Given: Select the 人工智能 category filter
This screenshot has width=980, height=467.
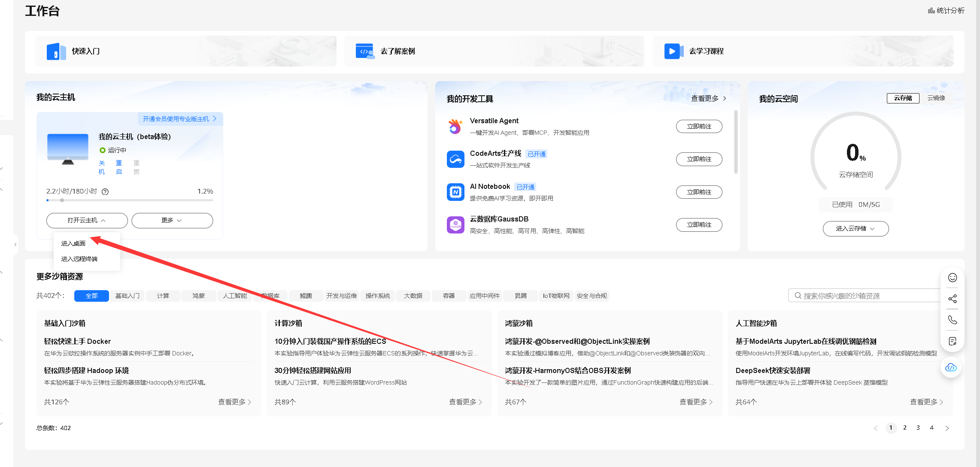Looking at the screenshot, I should pos(234,296).
